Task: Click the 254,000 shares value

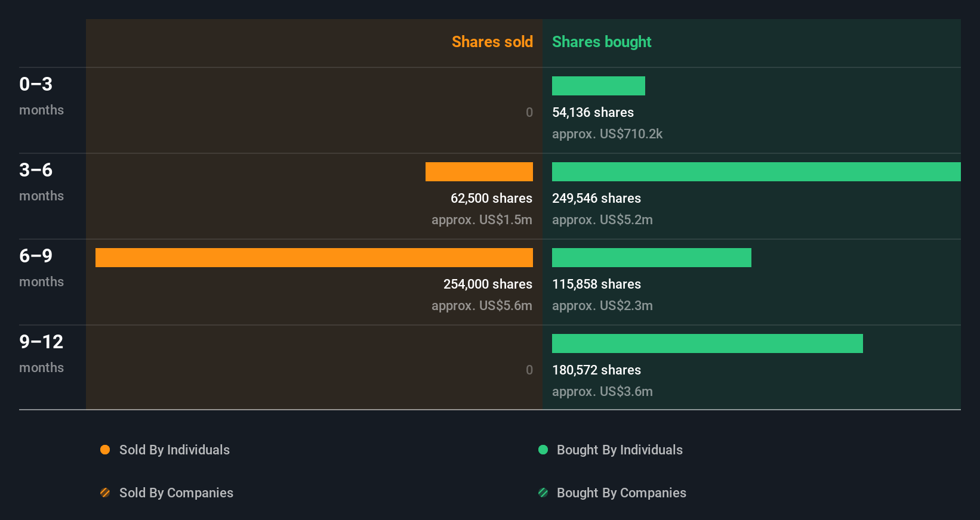Action: coord(488,284)
